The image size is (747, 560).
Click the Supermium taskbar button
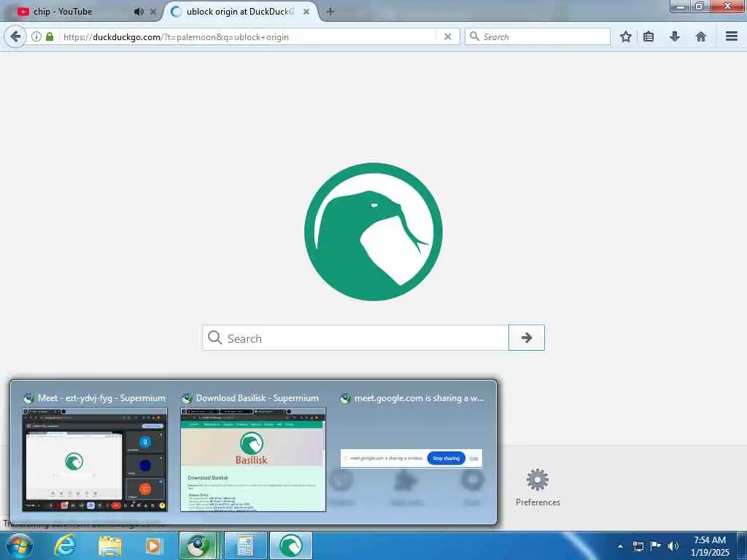(197, 545)
